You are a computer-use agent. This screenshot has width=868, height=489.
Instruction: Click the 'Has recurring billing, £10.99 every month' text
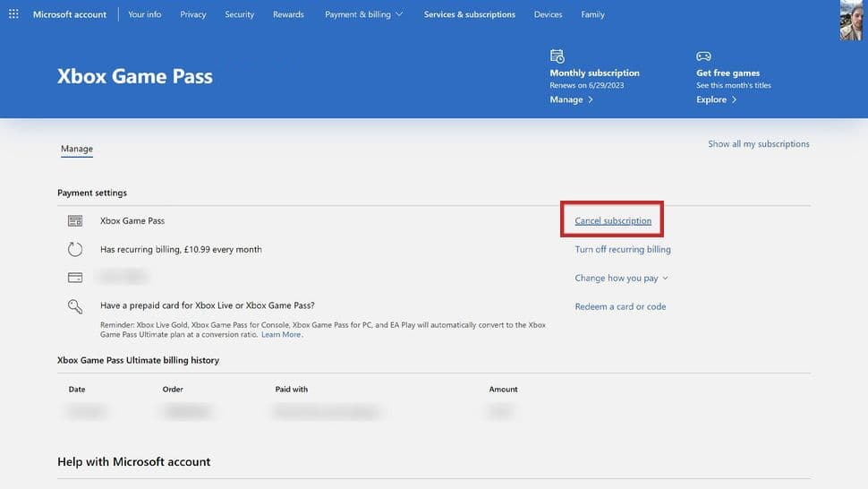pyautogui.click(x=181, y=249)
